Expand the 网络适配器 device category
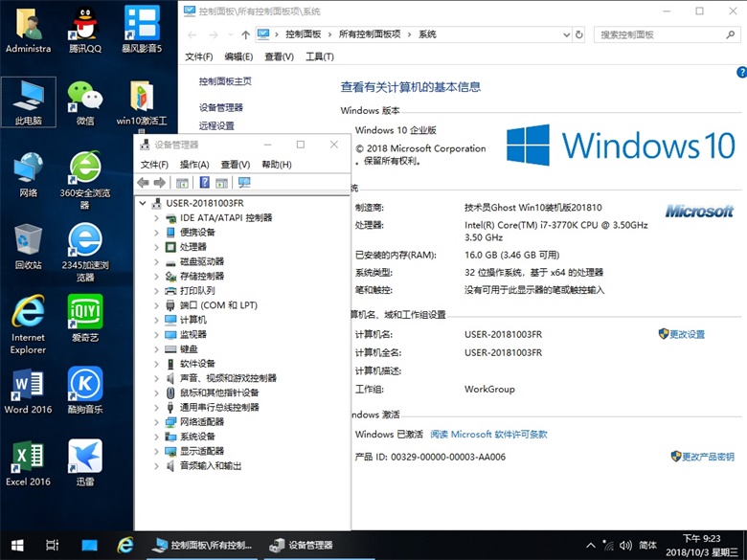The height and width of the screenshot is (560, 747). 157,422
